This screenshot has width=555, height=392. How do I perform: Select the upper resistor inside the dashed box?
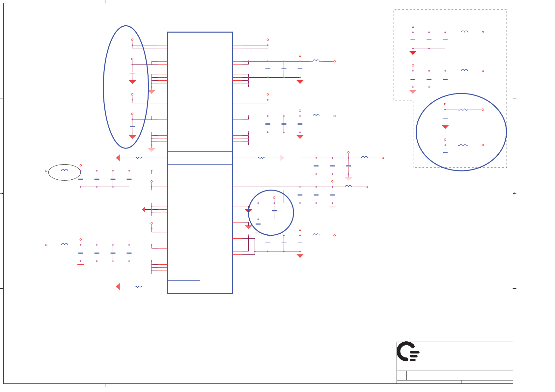[463, 110]
